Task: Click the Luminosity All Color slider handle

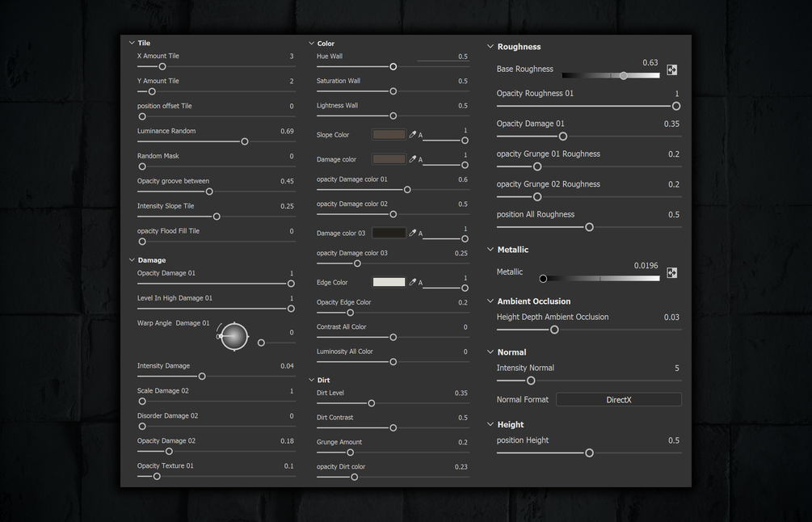Action: click(x=393, y=362)
